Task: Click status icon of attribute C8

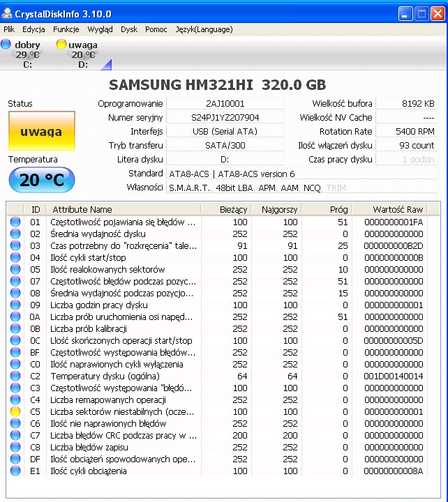Action: 15,447
